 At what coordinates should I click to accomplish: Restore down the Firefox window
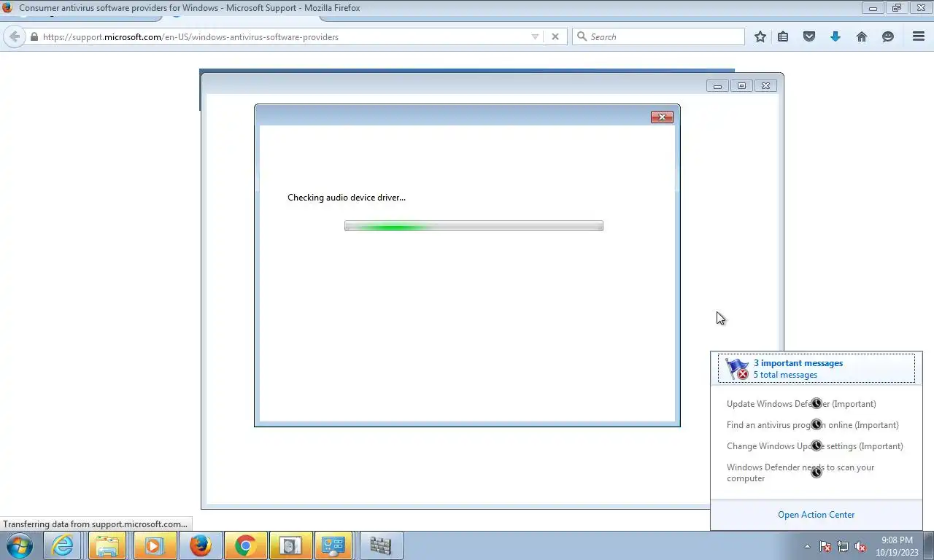point(897,8)
